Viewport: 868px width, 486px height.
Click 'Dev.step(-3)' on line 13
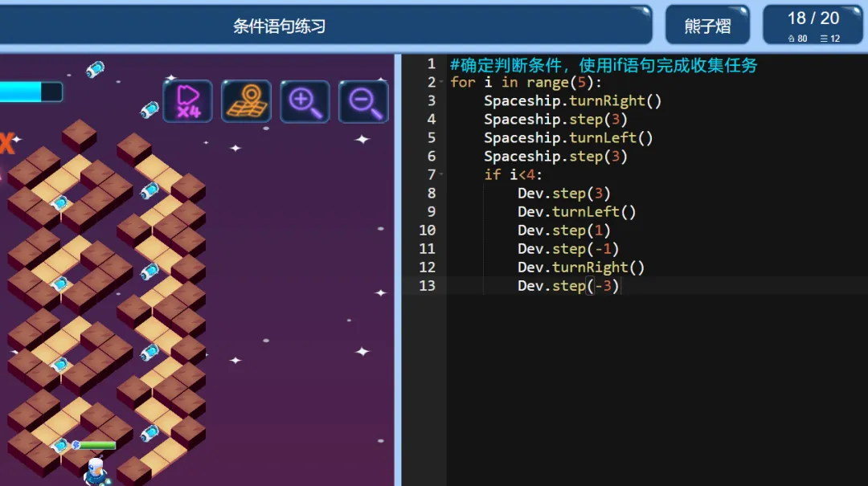point(568,286)
